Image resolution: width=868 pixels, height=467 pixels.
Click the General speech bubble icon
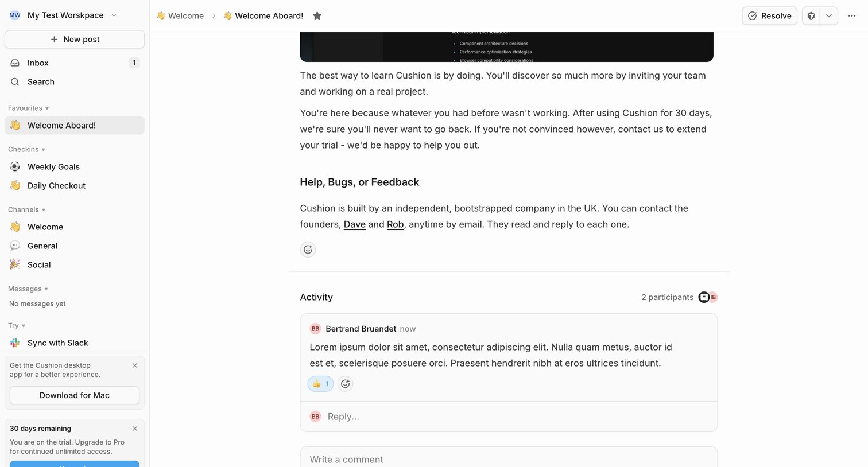coord(15,246)
